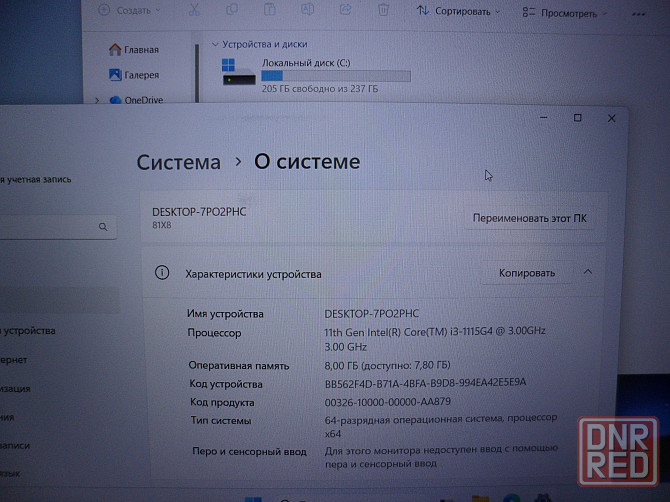
Task: Open Создать dropdown in Explorer
Action: tap(129, 10)
